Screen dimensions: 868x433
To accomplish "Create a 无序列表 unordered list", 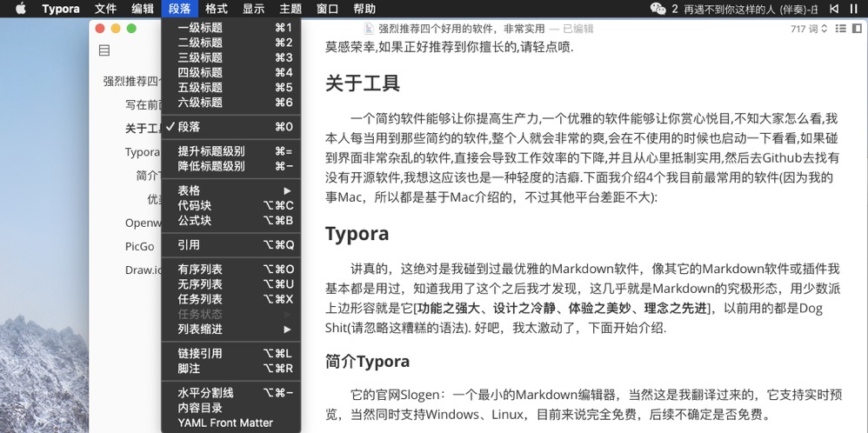I will pyautogui.click(x=230, y=284).
